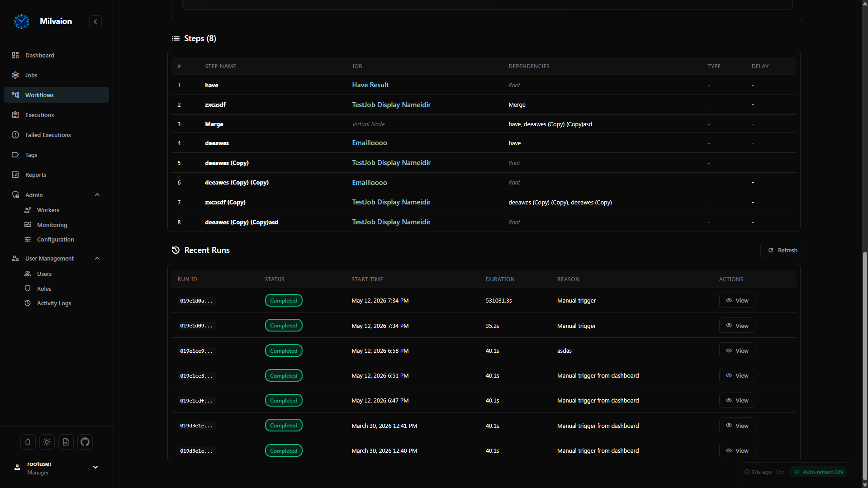Collapse the User Management section chevron
The width and height of the screenshot is (868, 488).
pyautogui.click(x=97, y=258)
